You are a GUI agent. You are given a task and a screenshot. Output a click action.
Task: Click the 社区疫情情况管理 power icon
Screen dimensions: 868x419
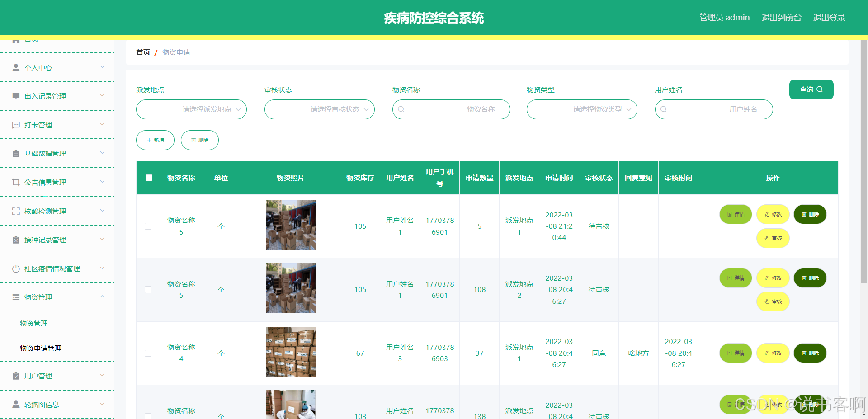(x=16, y=268)
